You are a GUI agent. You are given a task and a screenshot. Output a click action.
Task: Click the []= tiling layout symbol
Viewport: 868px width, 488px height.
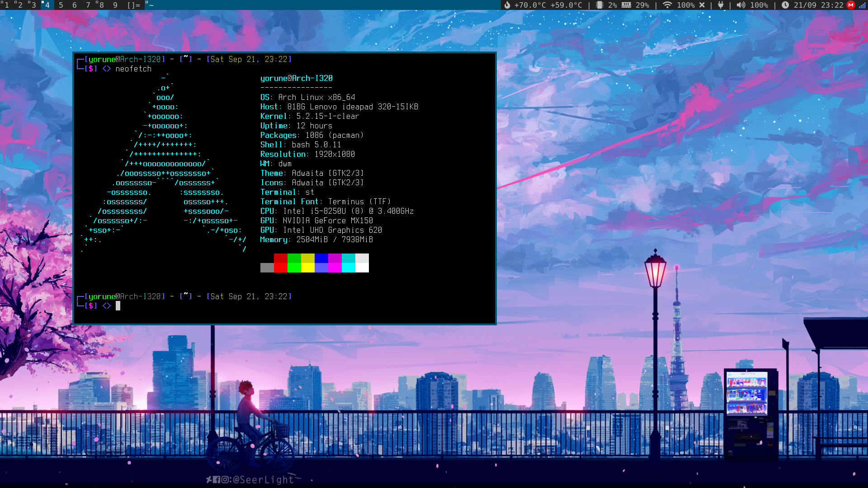click(x=133, y=5)
